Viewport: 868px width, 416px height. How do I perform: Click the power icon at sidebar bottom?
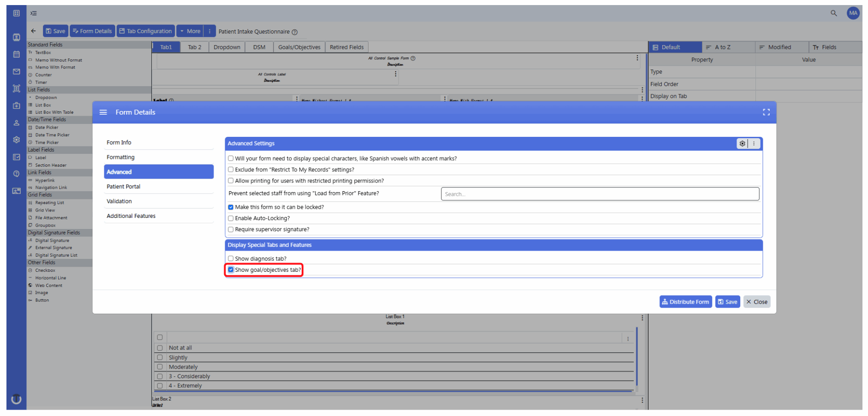[16, 399]
